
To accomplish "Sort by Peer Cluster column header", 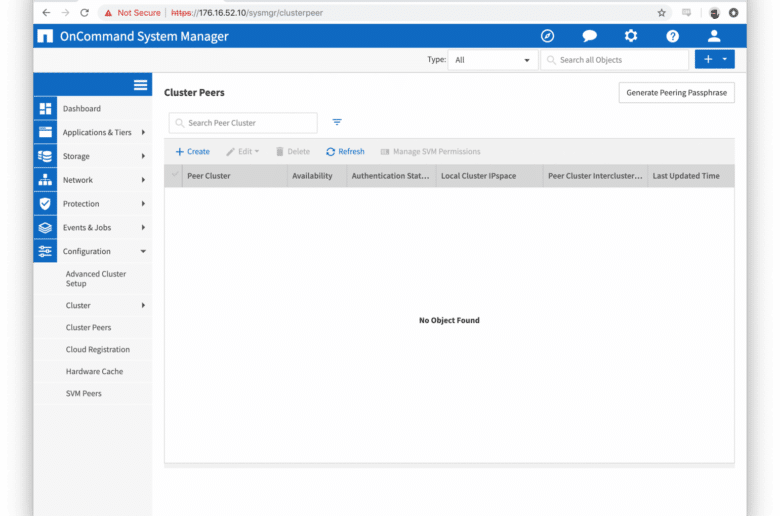I will (x=235, y=176).
